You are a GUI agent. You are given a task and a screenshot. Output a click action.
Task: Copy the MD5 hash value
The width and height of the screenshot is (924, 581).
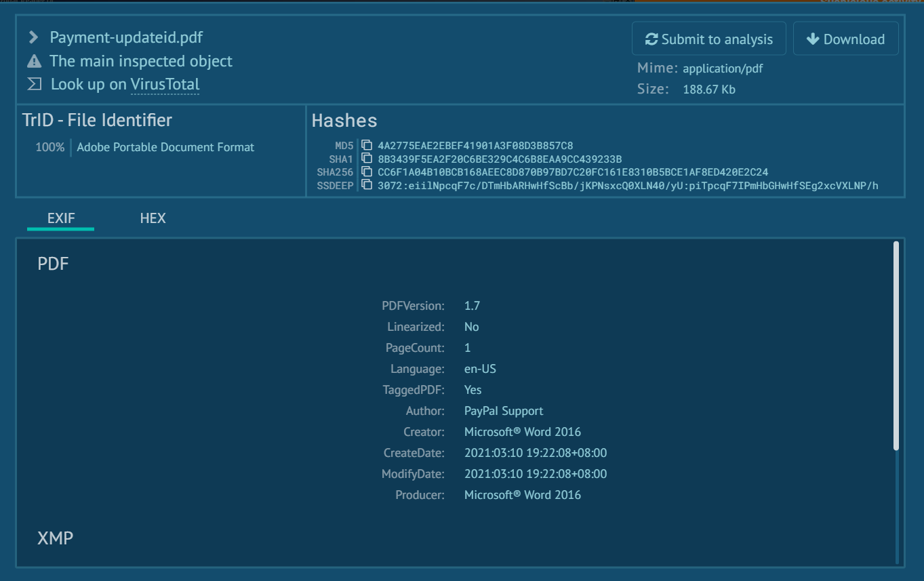tap(367, 145)
